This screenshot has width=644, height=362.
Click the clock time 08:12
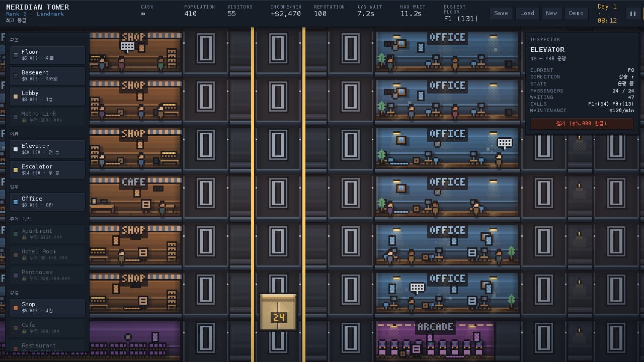[x=607, y=21]
